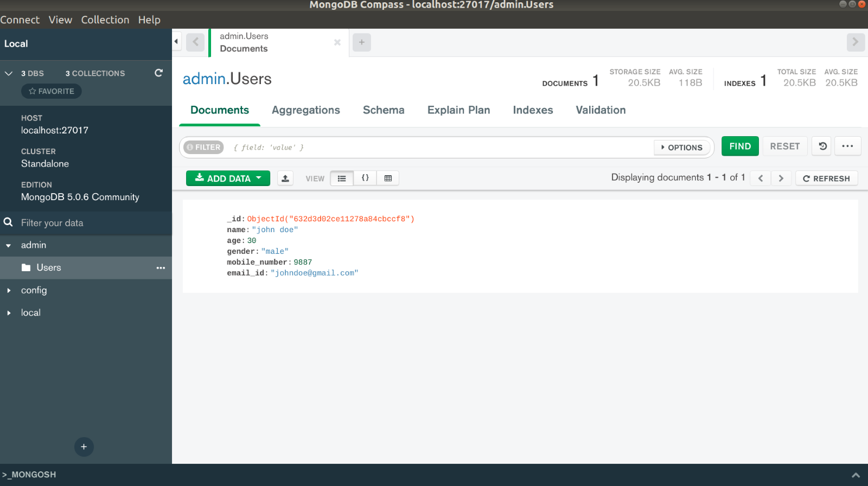This screenshot has height=486, width=868.
Task: Click admin database link in title
Action: pos(204,79)
